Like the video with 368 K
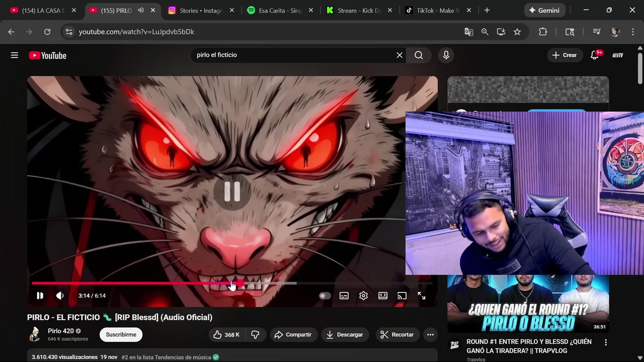Image resolution: width=644 pixels, height=362 pixels. tap(226, 335)
